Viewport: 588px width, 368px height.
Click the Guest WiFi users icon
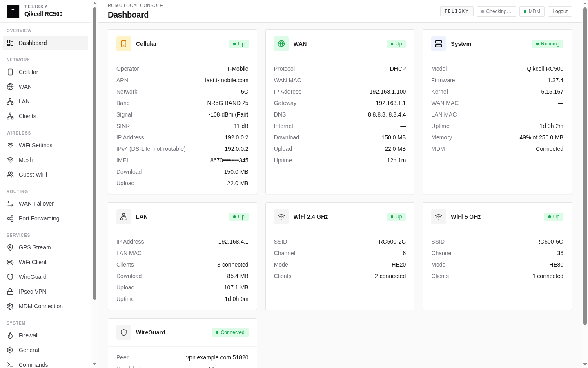(10, 175)
